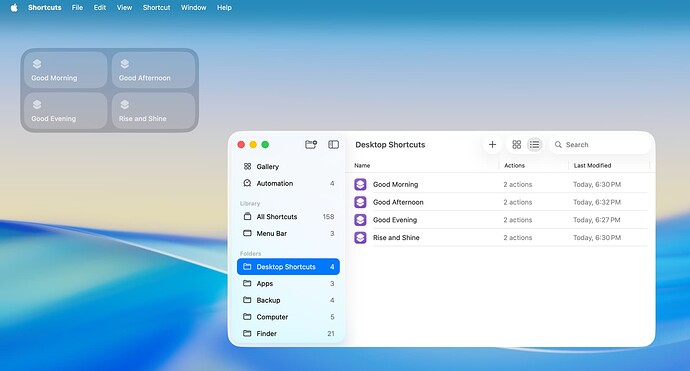Open the Edit menu
Image resolution: width=690 pixels, height=371 pixels.
coord(100,7)
